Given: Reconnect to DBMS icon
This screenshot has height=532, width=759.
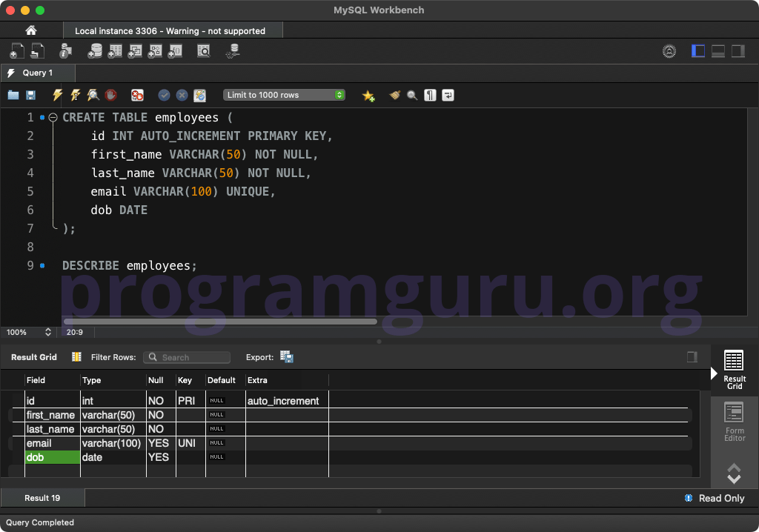Looking at the screenshot, I should click(233, 51).
